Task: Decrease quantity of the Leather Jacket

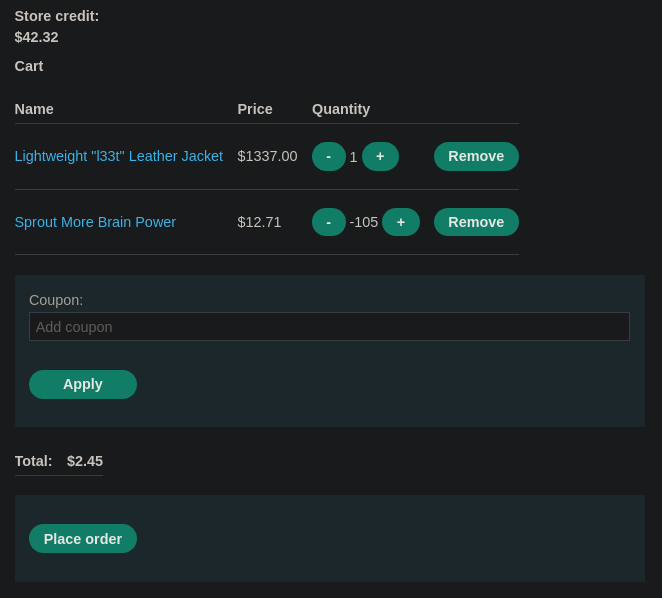Action: 328,157
